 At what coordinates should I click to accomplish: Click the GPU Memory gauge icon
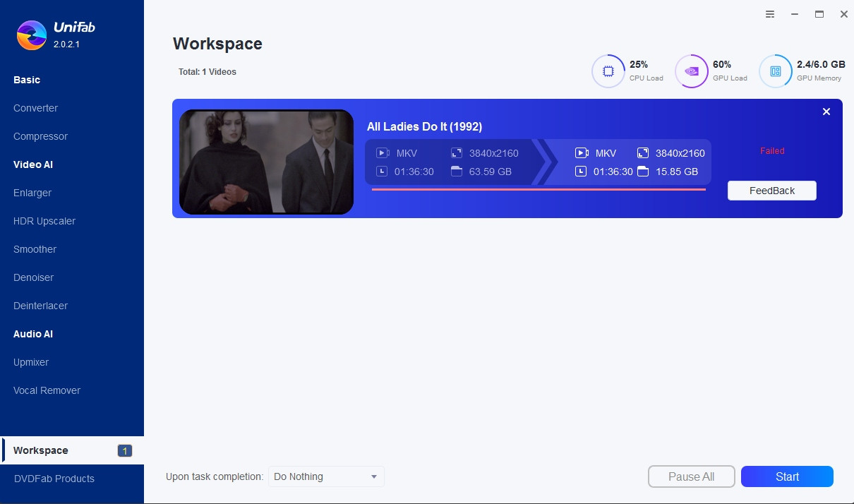(775, 71)
